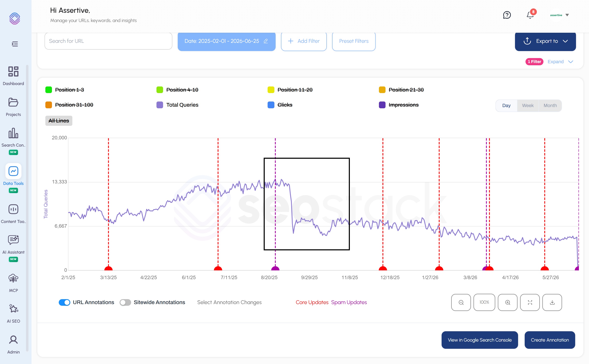
Task: Click the chart zoom in icon
Action: (508, 302)
